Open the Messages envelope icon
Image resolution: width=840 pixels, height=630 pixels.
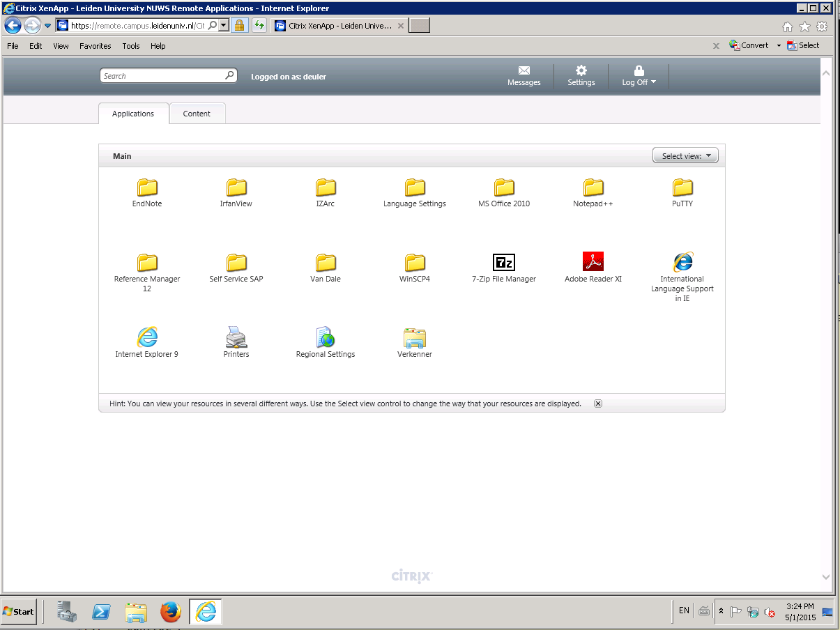tap(524, 70)
